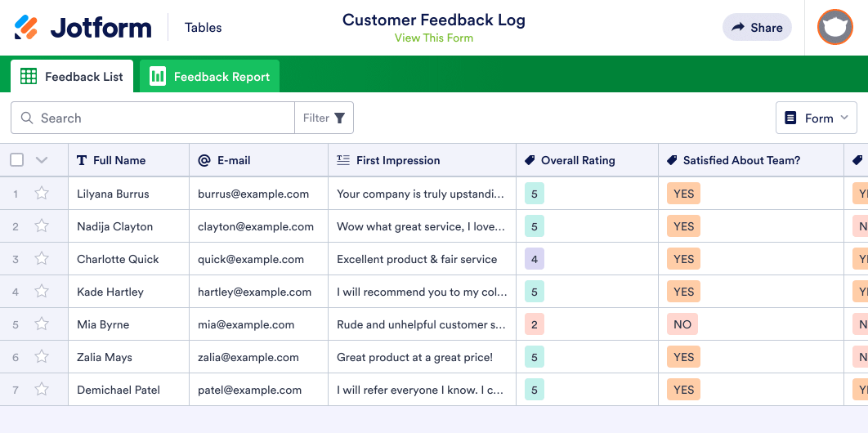Click the E-mail column at-sign icon
This screenshot has width=868, height=433.
click(204, 160)
